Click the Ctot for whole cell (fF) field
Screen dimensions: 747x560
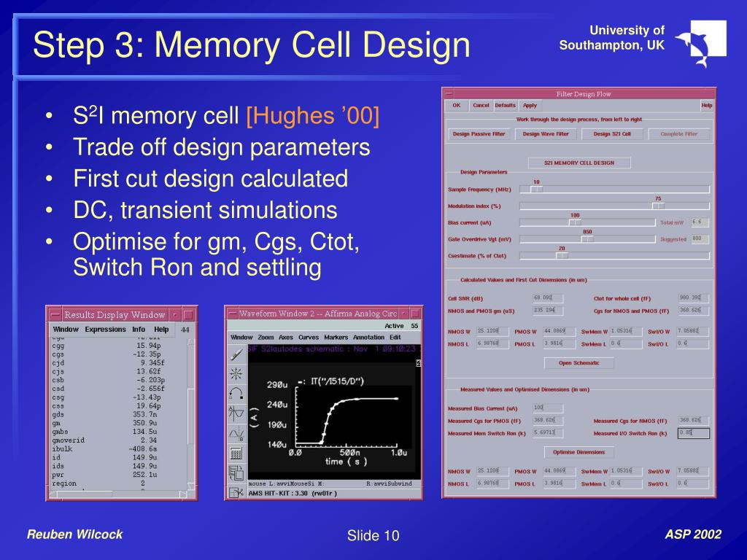tap(694, 298)
